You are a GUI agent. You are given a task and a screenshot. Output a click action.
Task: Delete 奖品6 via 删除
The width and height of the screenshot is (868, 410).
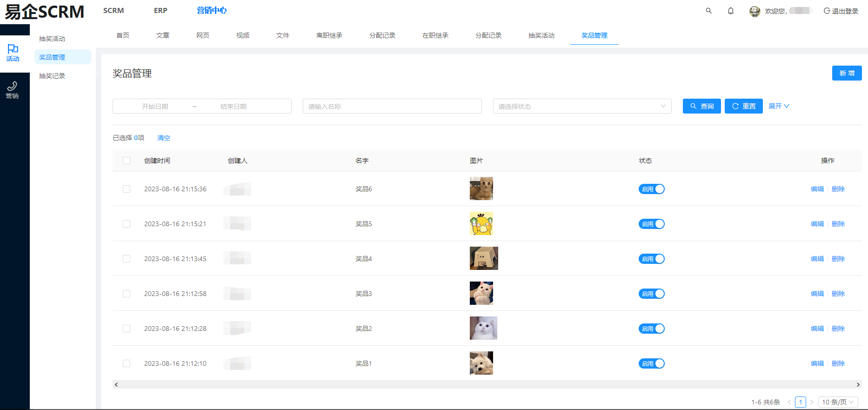838,189
